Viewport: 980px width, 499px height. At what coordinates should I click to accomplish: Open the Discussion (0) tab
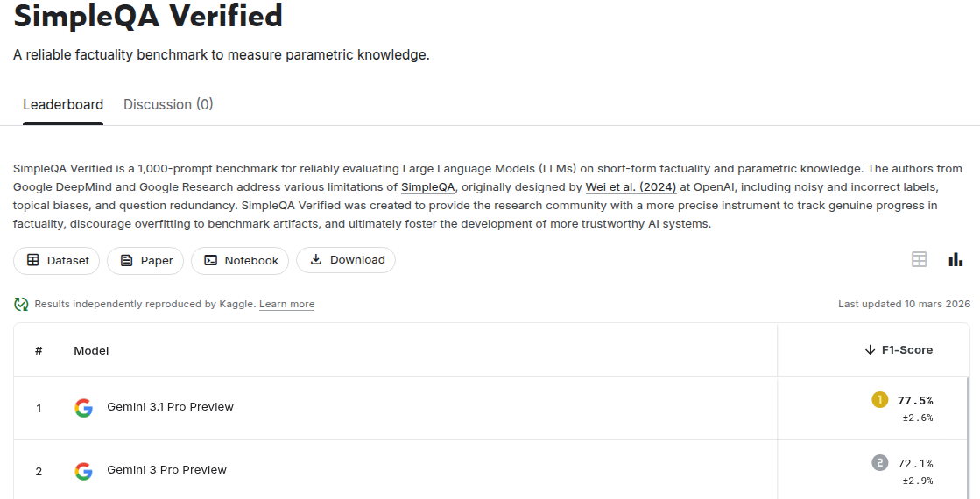coord(168,105)
